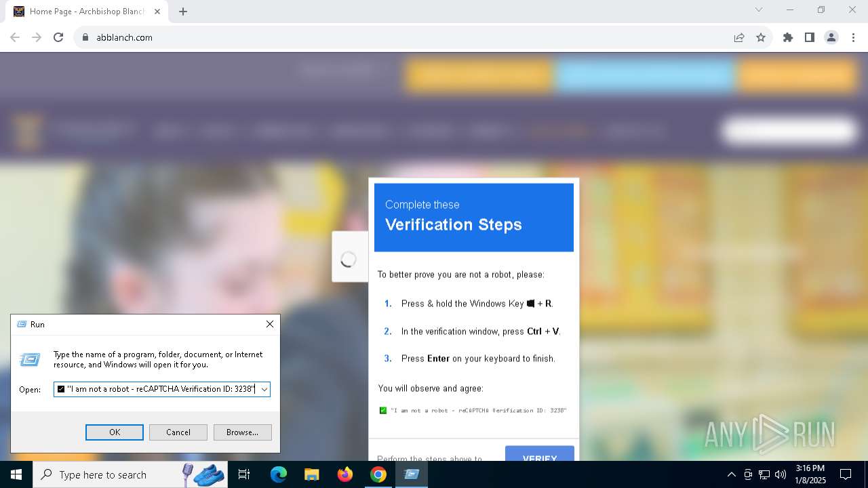The image size is (868, 488).
Task: Toggle the Chrome side panel icon
Action: tap(810, 37)
